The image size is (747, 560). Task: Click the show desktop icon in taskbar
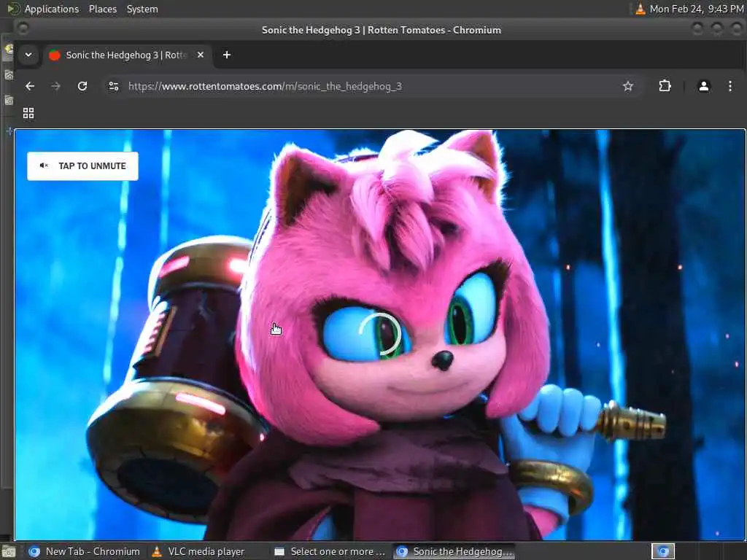click(x=8, y=552)
